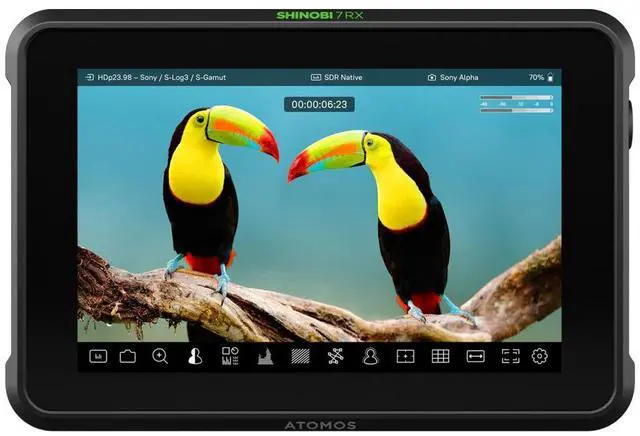Click the physical power button on right edge
Viewport: 640px width, 436px height.
coord(631,125)
